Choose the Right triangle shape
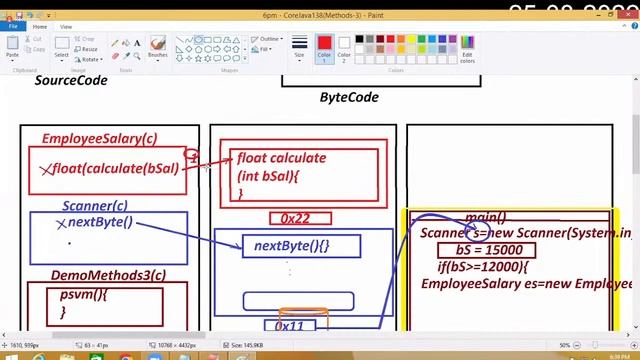 (180, 49)
